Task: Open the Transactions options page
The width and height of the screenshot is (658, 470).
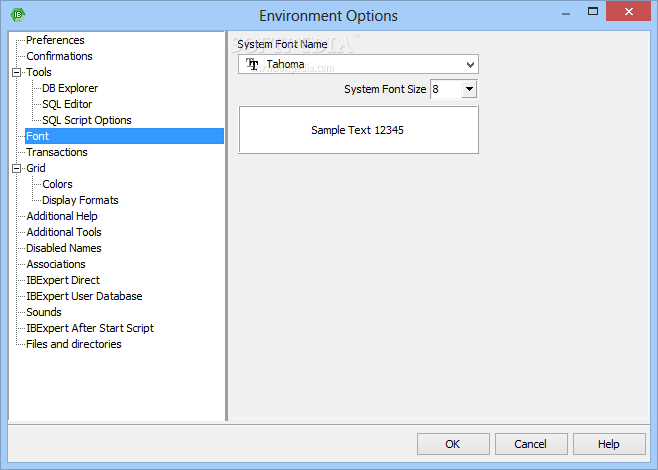Action: [57, 152]
